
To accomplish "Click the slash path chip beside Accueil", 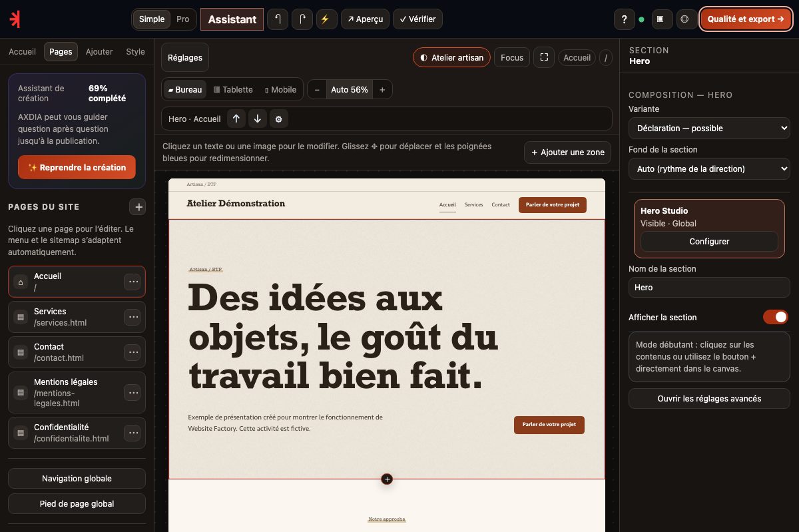I will [x=606, y=57].
